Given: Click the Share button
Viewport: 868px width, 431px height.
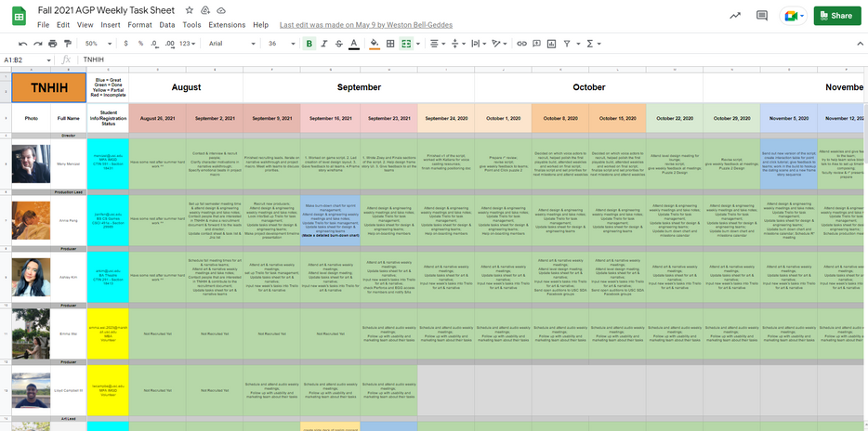Looking at the screenshot, I should pyautogui.click(x=837, y=16).
